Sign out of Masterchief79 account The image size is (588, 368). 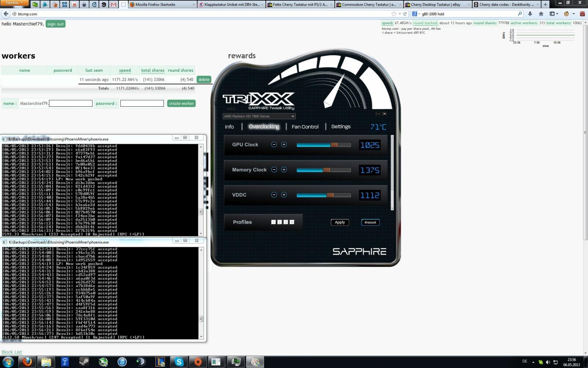coord(55,24)
